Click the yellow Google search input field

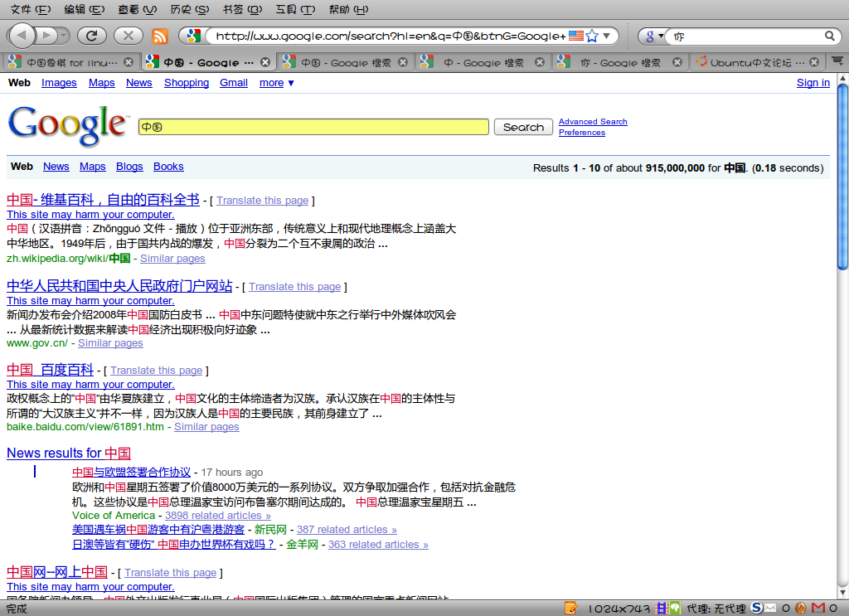coord(313,127)
